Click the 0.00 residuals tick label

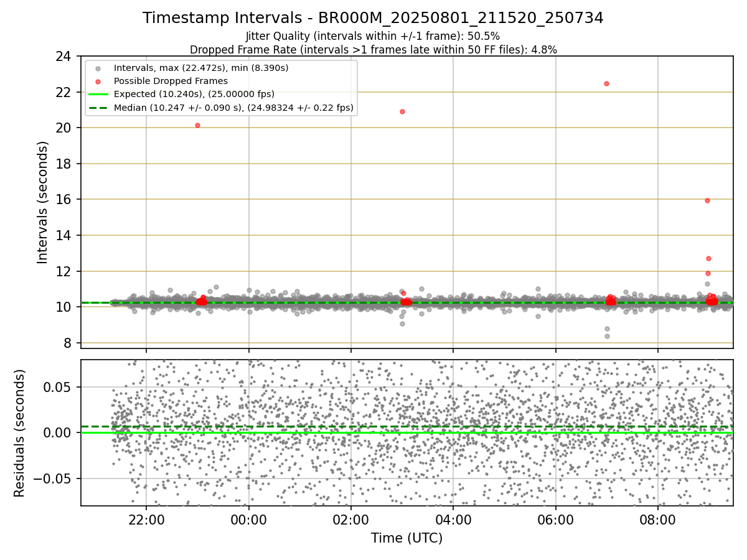click(x=58, y=432)
